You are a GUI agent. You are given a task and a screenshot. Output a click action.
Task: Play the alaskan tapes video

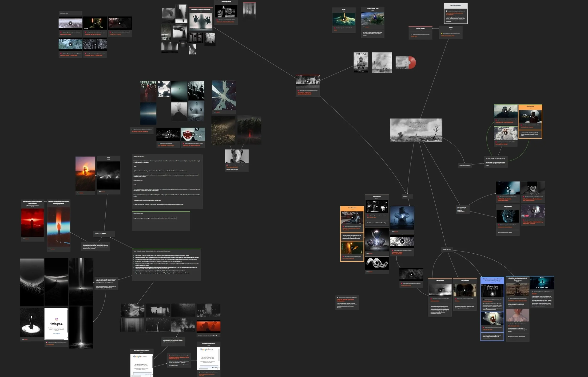pos(492,290)
